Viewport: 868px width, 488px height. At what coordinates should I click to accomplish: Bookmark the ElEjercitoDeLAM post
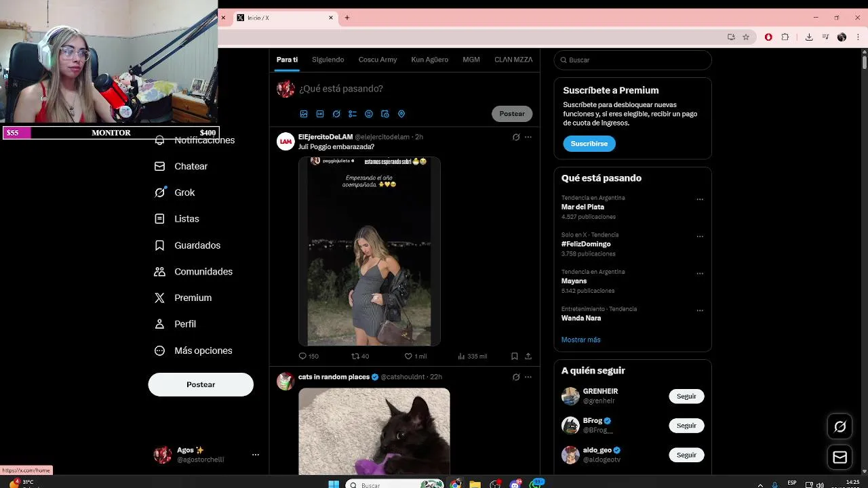pos(515,356)
